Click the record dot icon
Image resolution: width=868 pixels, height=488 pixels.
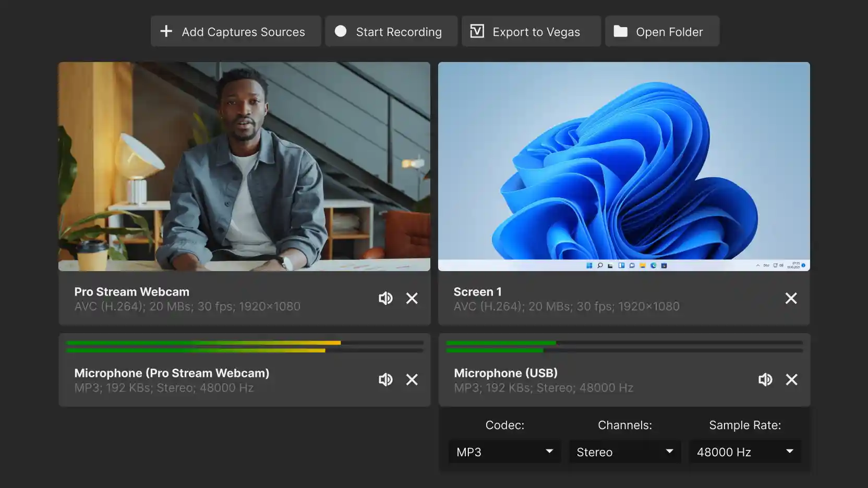(341, 31)
